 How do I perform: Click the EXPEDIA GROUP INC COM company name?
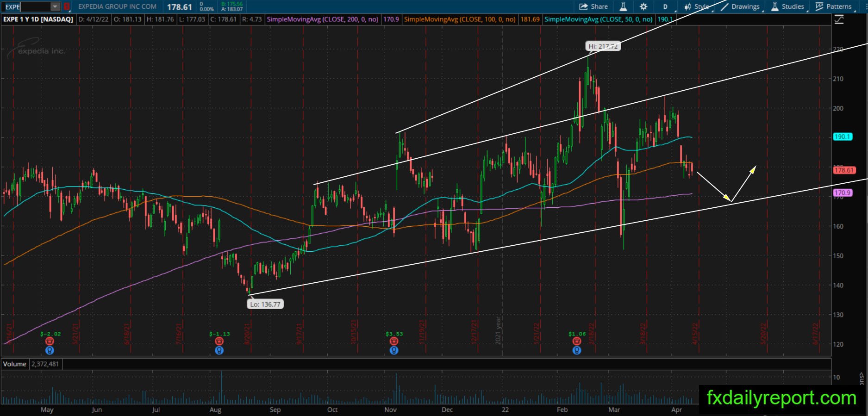pyautogui.click(x=118, y=7)
